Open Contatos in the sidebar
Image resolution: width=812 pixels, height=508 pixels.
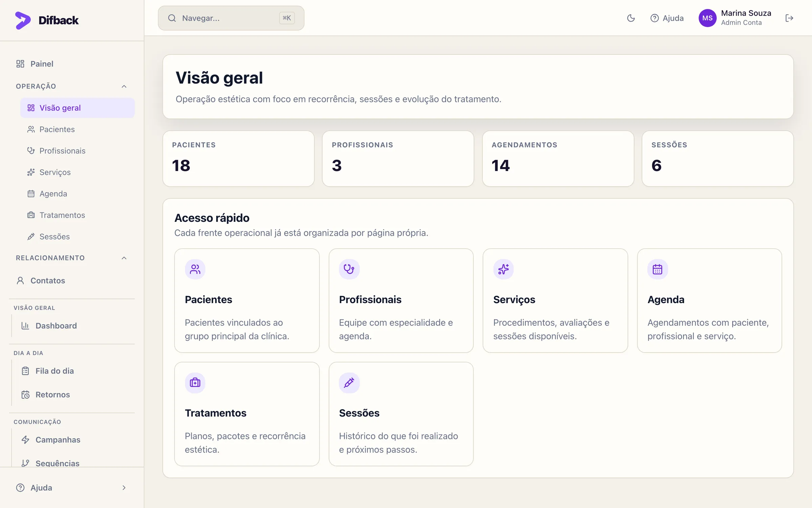72,280
